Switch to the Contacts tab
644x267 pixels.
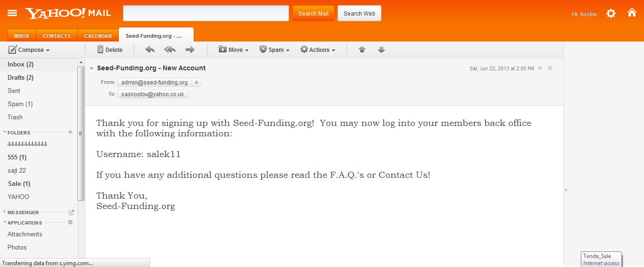[57, 36]
